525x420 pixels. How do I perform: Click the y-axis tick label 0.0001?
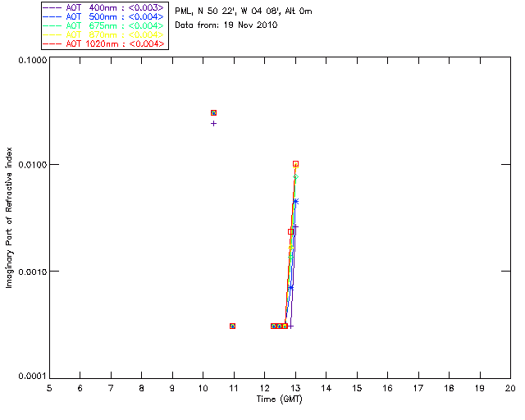point(33,377)
